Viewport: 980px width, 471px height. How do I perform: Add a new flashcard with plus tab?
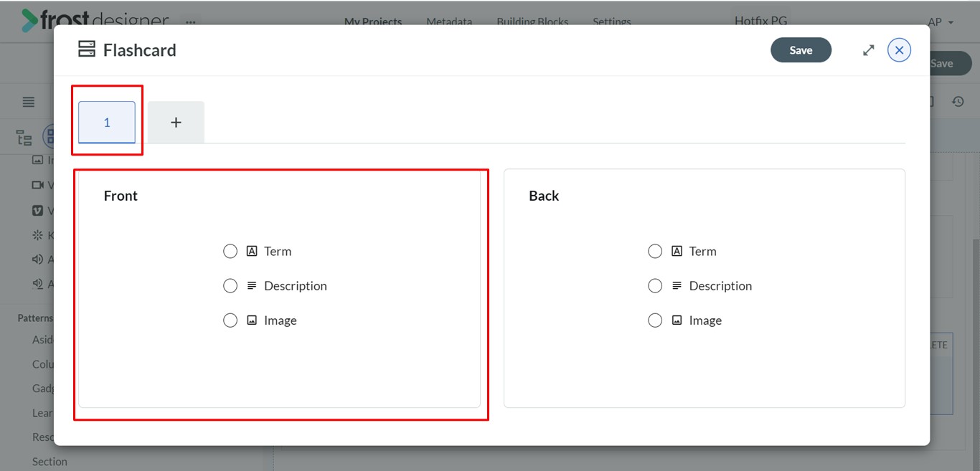(x=176, y=123)
